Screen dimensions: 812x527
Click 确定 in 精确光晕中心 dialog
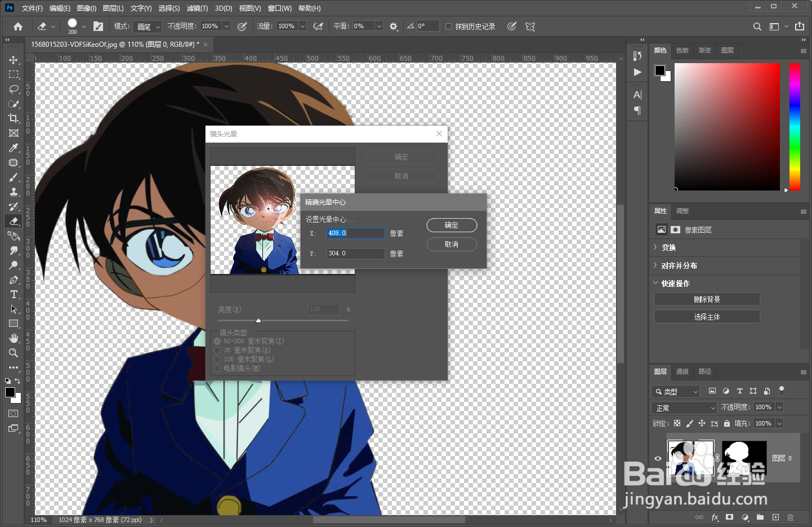click(x=452, y=225)
